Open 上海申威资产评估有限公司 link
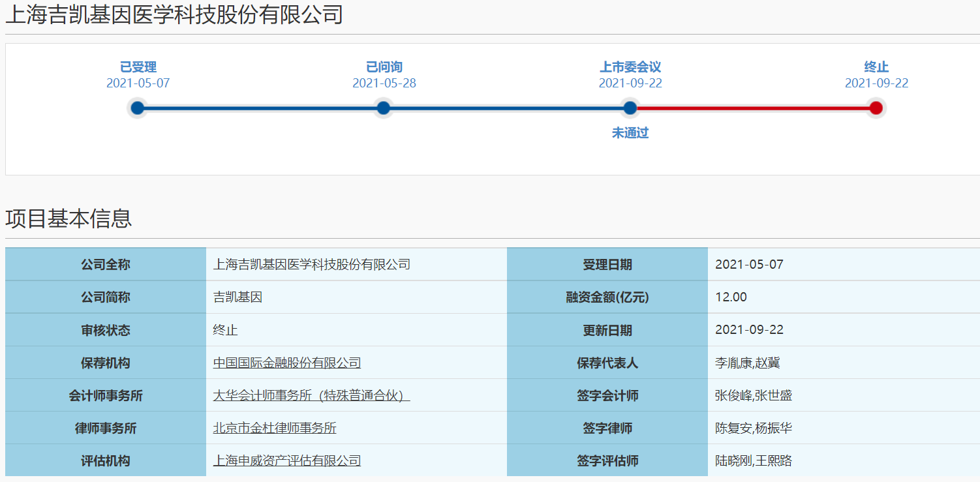 coord(286,461)
